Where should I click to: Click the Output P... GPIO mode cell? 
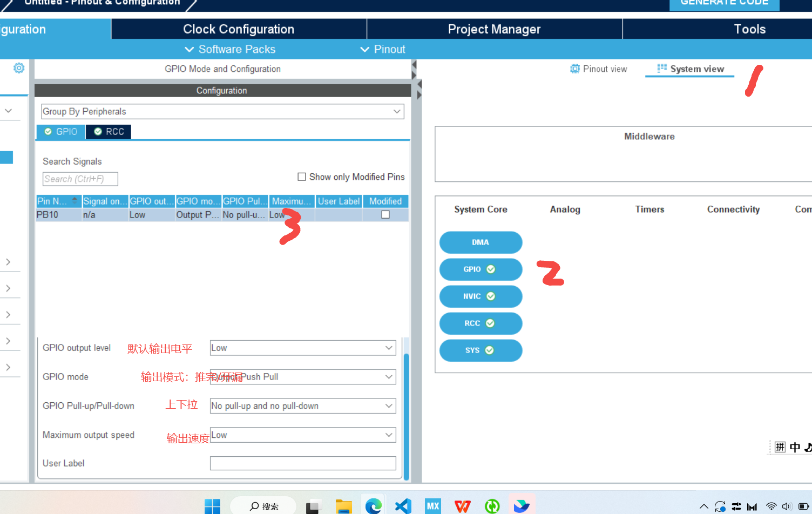[x=198, y=215]
